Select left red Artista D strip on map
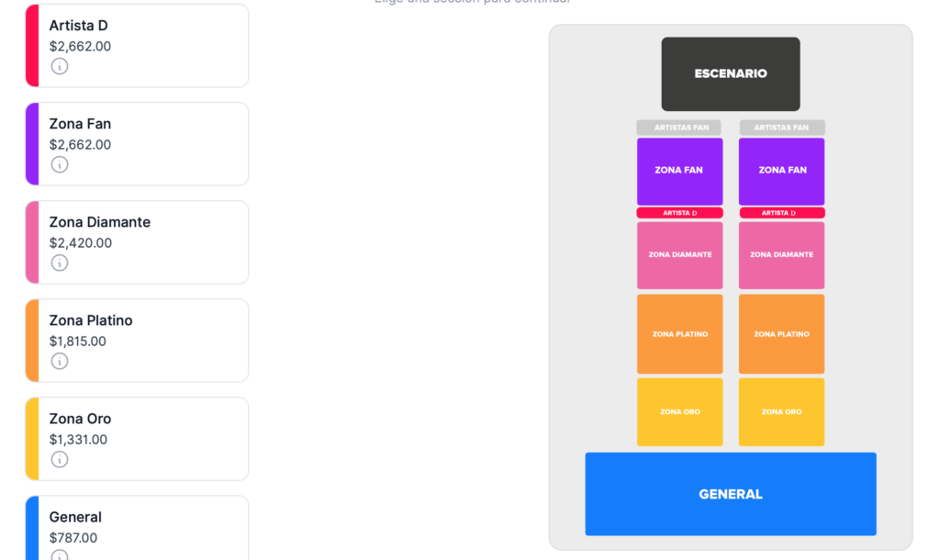 coord(680,213)
